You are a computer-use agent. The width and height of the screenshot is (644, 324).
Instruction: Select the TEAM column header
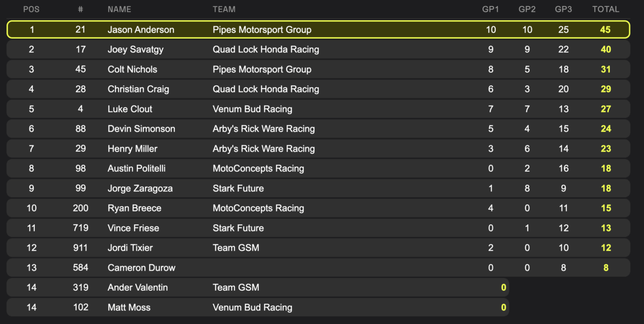224,9
